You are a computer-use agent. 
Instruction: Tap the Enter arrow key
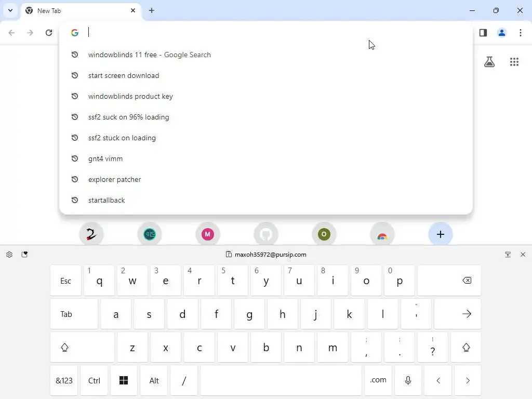click(458, 314)
